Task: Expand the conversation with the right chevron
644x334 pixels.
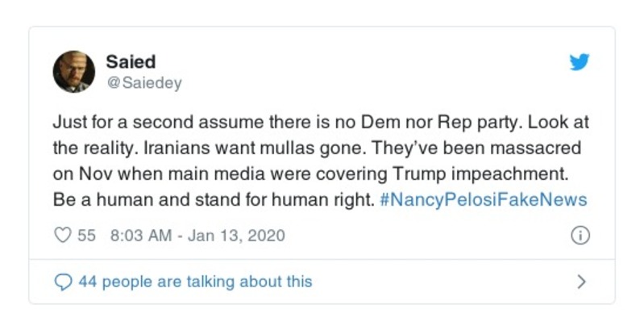Action: tap(581, 282)
